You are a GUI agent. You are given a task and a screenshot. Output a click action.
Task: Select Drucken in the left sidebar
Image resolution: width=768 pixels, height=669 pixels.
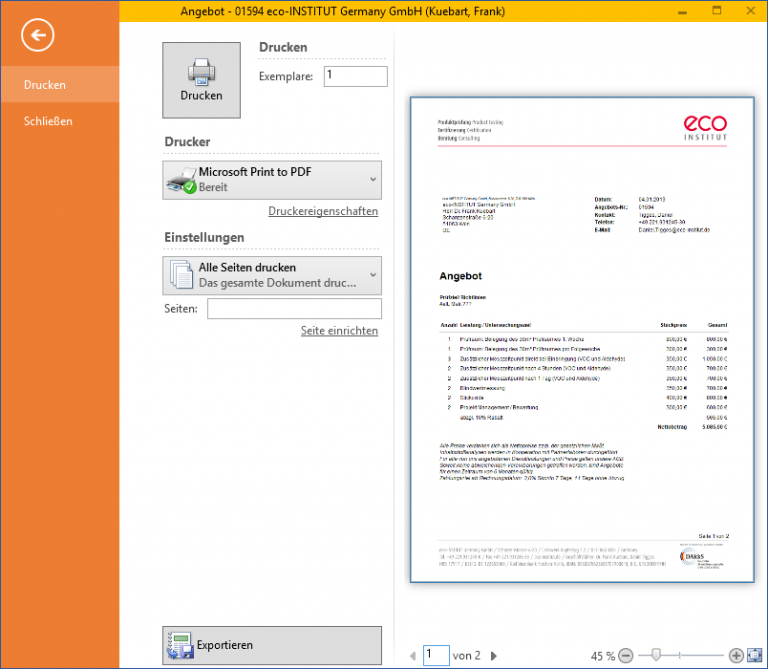click(45, 85)
